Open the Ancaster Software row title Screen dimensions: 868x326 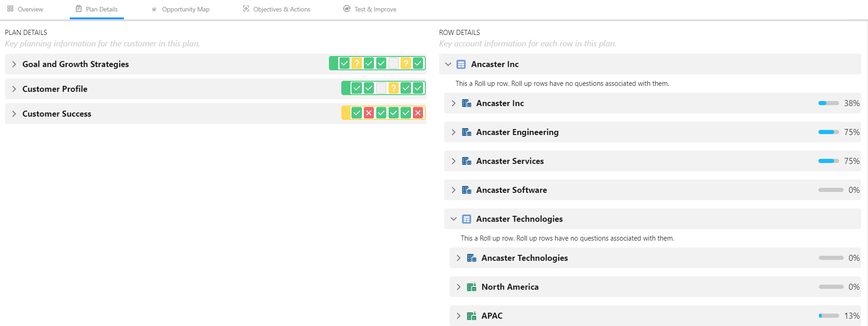(x=512, y=190)
